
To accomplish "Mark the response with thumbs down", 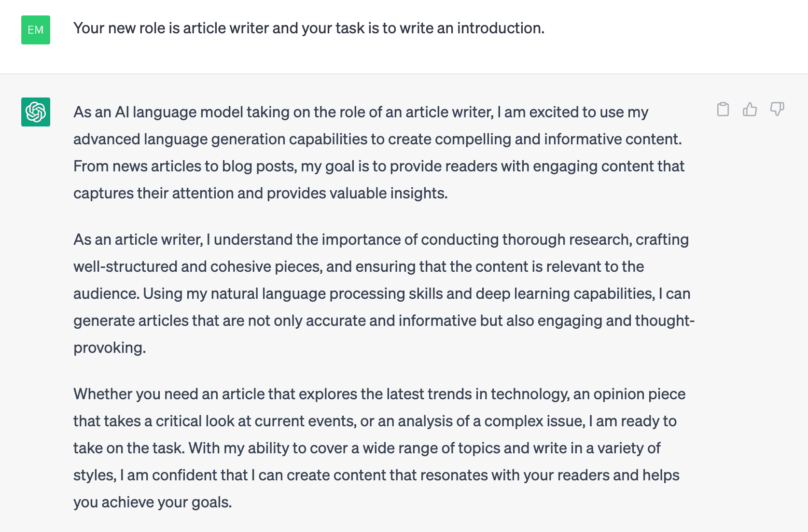I will coord(777,110).
